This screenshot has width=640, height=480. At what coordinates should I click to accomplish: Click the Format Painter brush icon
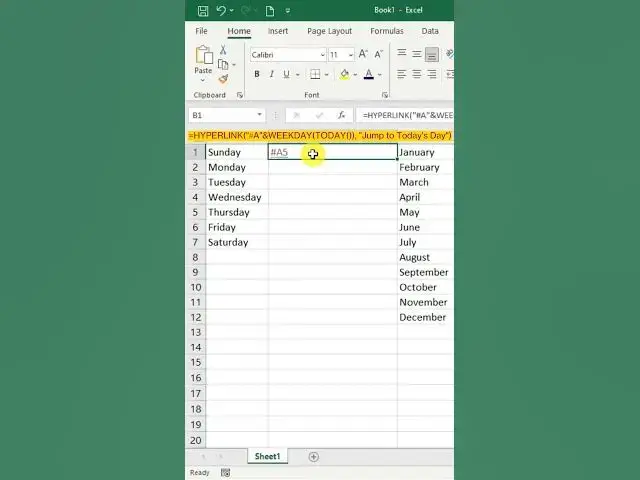pyautogui.click(x=223, y=79)
